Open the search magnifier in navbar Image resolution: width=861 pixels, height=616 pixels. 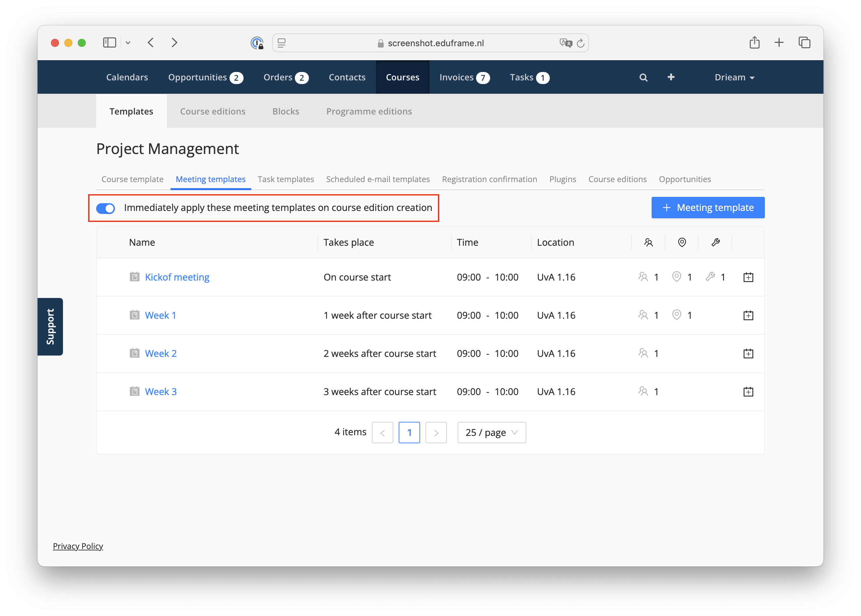pos(643,77)
